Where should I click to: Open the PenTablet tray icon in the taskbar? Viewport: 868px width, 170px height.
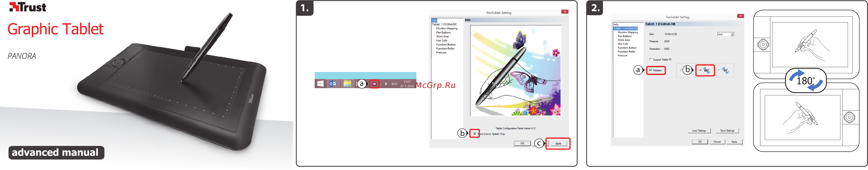pos(374,84)
